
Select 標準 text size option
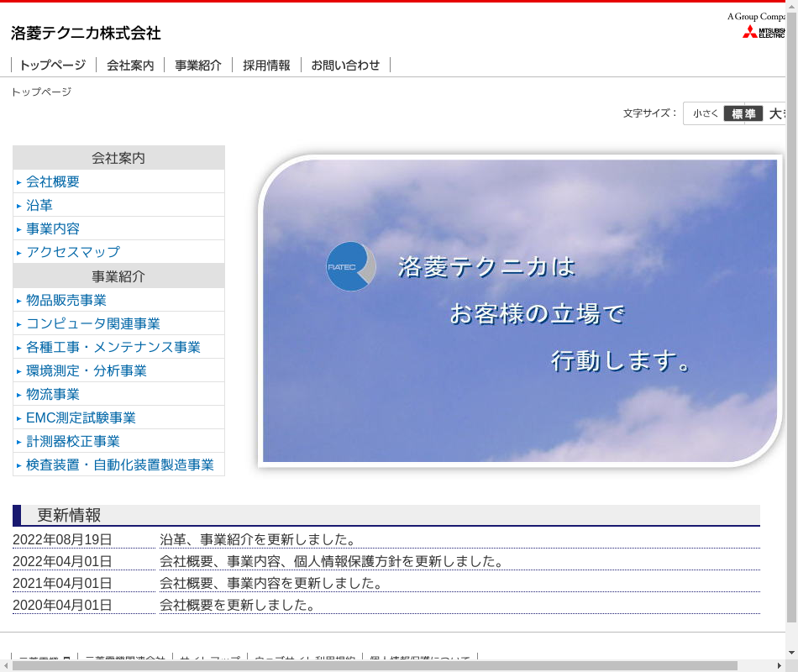click(743, 113)
